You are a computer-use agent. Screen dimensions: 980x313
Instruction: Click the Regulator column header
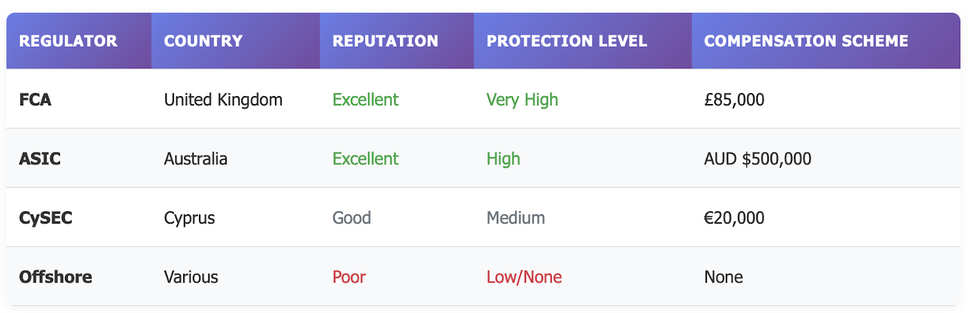[68, 41]
